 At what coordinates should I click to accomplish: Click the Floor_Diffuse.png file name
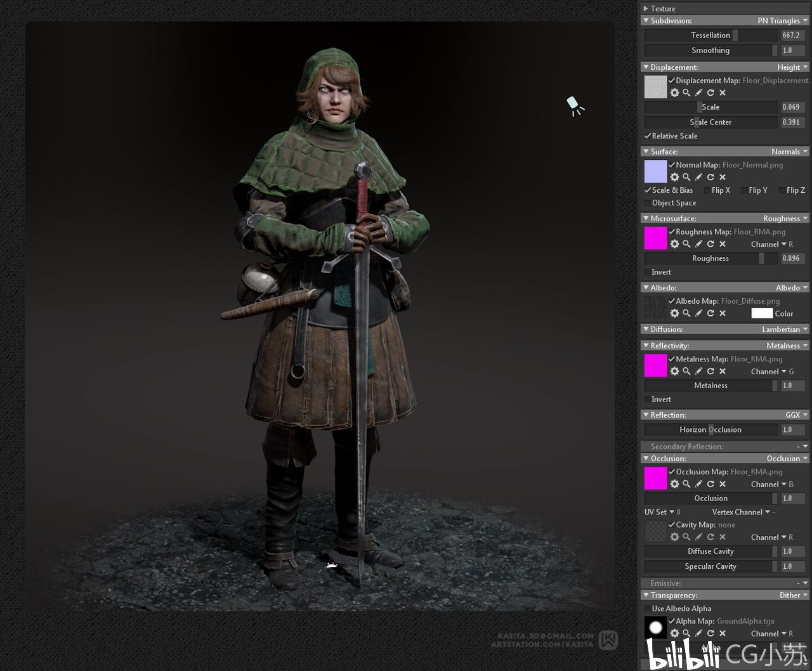point(750,301)
